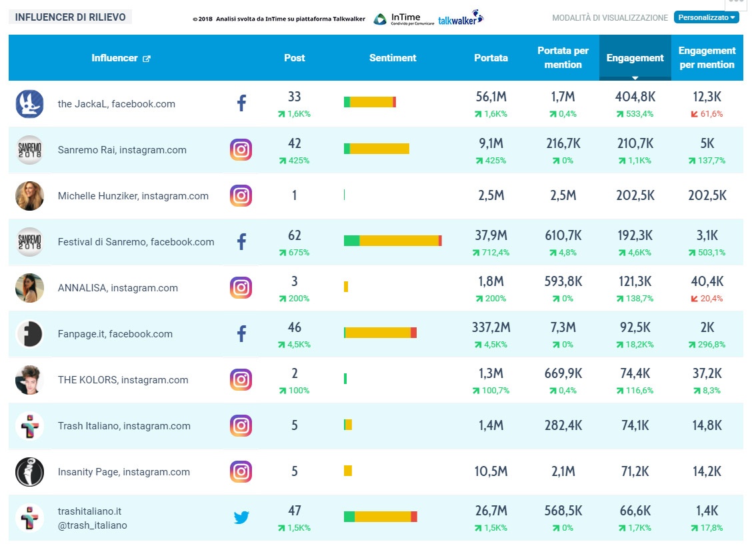Open the JackaL, facebook.com influencer link

coord(116,104)
